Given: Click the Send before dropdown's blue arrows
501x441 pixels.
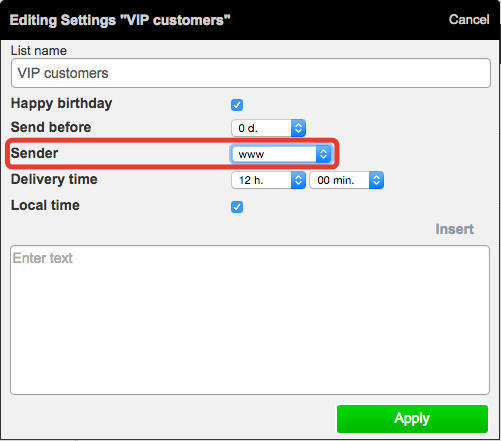Looking at the screenshot, I should [298, 128].
